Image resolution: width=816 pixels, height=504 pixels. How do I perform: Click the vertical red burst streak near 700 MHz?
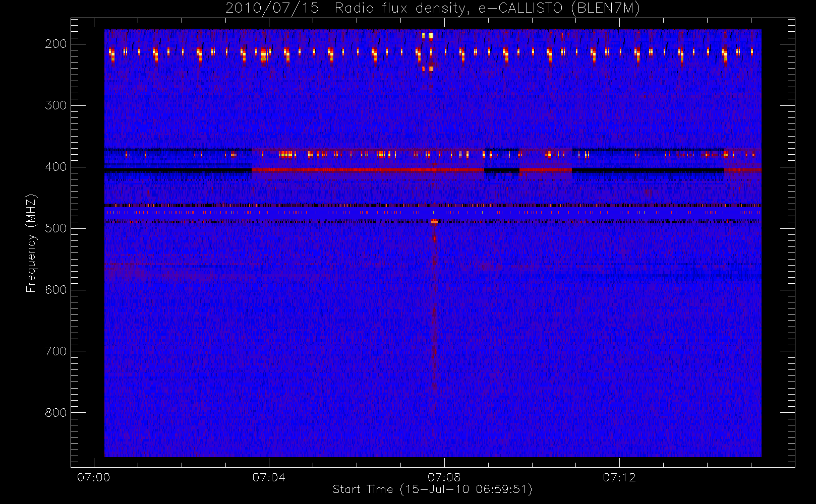(x=434, y=353)
